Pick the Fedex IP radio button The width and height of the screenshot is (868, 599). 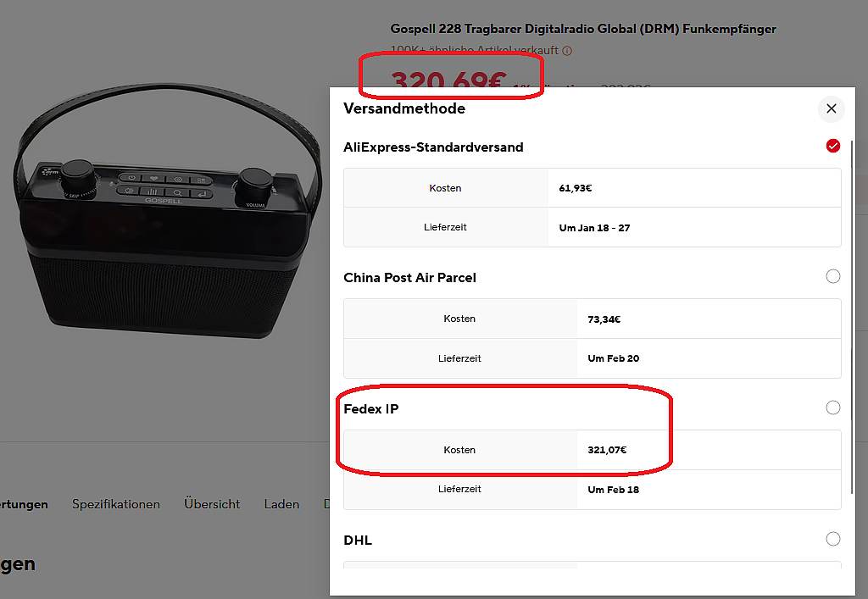click(832, 408)
